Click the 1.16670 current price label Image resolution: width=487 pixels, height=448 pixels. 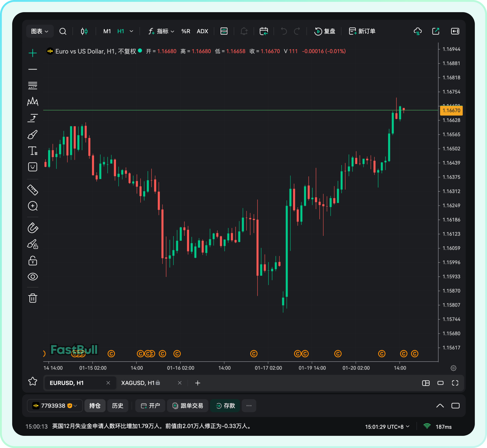451,110
